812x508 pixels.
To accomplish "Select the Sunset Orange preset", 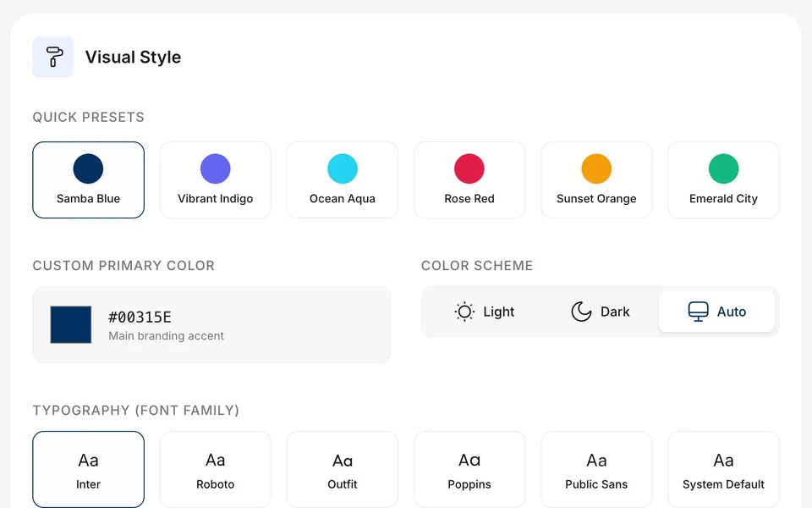I will point(596,179).
